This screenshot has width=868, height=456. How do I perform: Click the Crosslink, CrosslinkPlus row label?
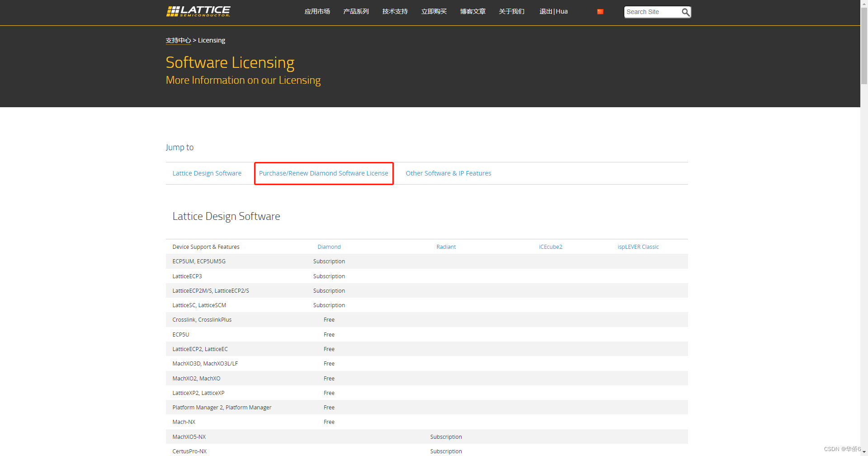pos(202,320)
